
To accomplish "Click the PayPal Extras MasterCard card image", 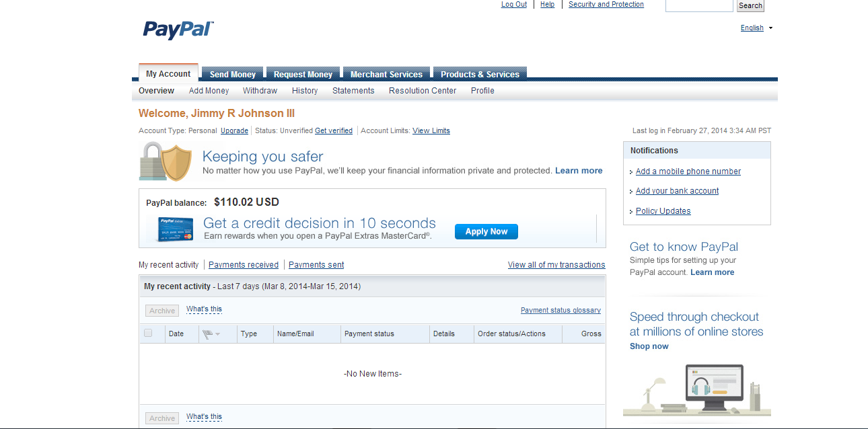I will [x=176, y=229].
